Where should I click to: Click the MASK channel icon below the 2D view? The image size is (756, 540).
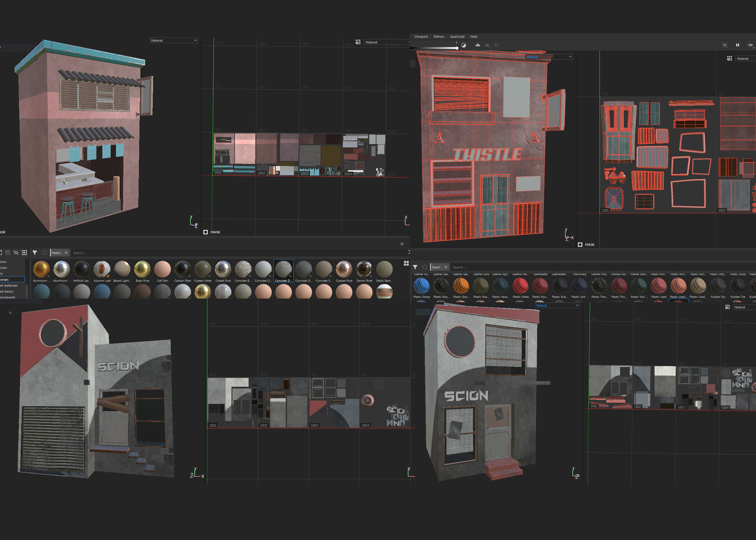[205, 232]
